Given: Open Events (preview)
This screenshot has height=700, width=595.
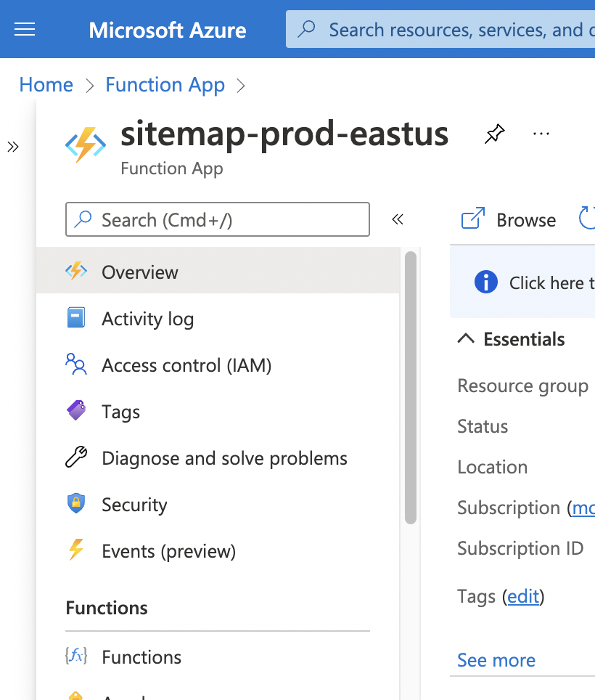Looking at the screenshot, I should pos(218,550).
